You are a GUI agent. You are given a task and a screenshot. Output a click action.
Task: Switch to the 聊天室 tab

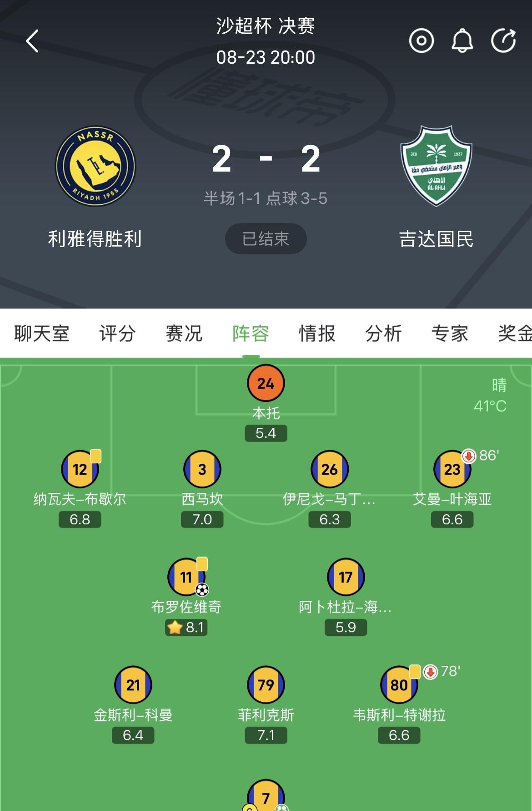(x=41, y=334)
